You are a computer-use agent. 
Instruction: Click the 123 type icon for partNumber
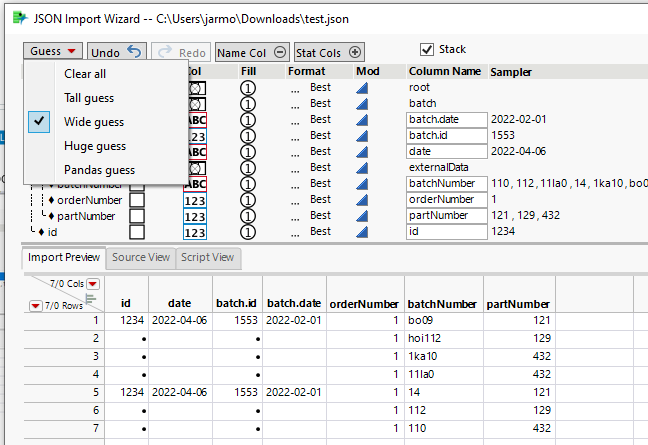click(x=195, y=217)
